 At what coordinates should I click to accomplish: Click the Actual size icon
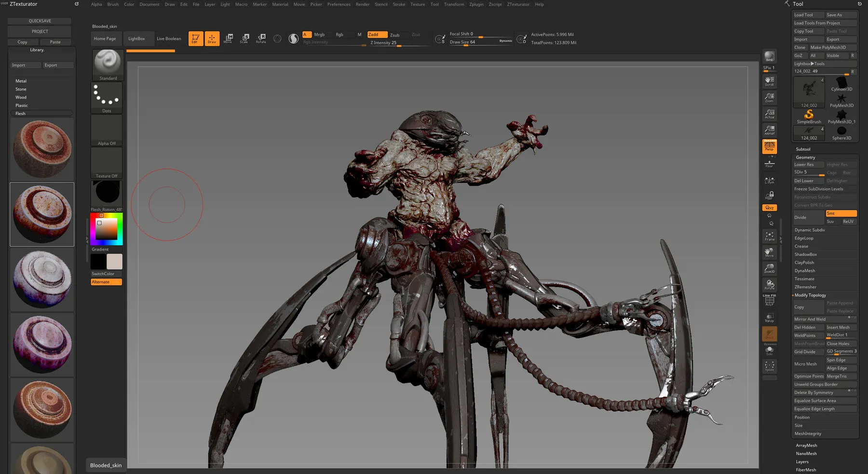tap(769, 114)
